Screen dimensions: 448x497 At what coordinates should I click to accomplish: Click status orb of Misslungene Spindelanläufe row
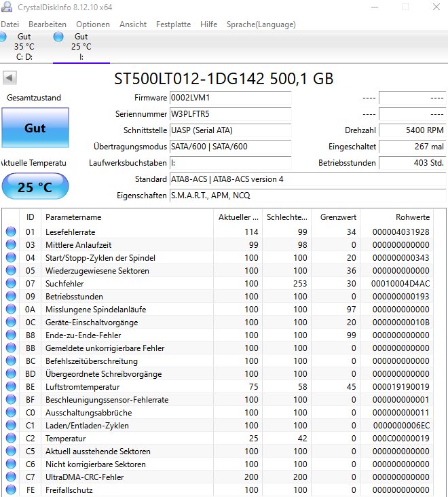click(x=11, y=310)
